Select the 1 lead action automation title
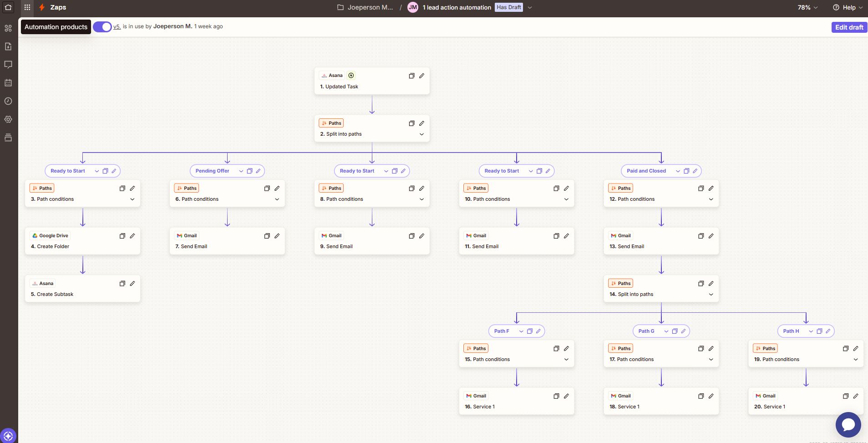 click(x=457, y=7)
